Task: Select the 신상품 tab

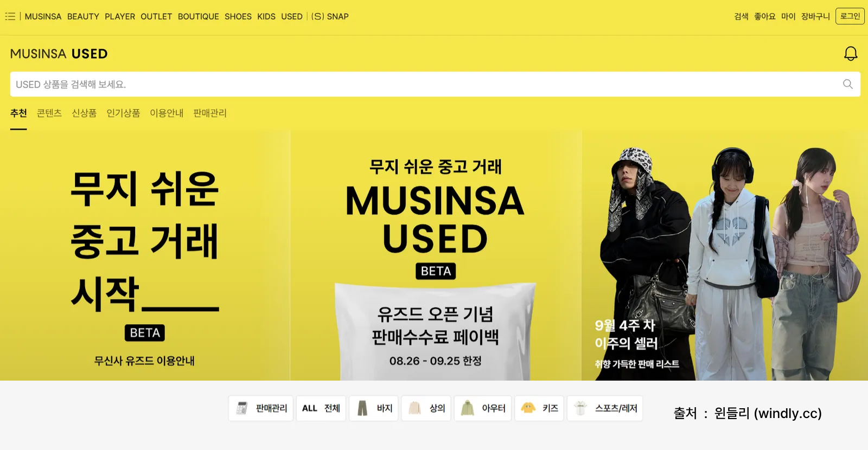Action: 84,113
